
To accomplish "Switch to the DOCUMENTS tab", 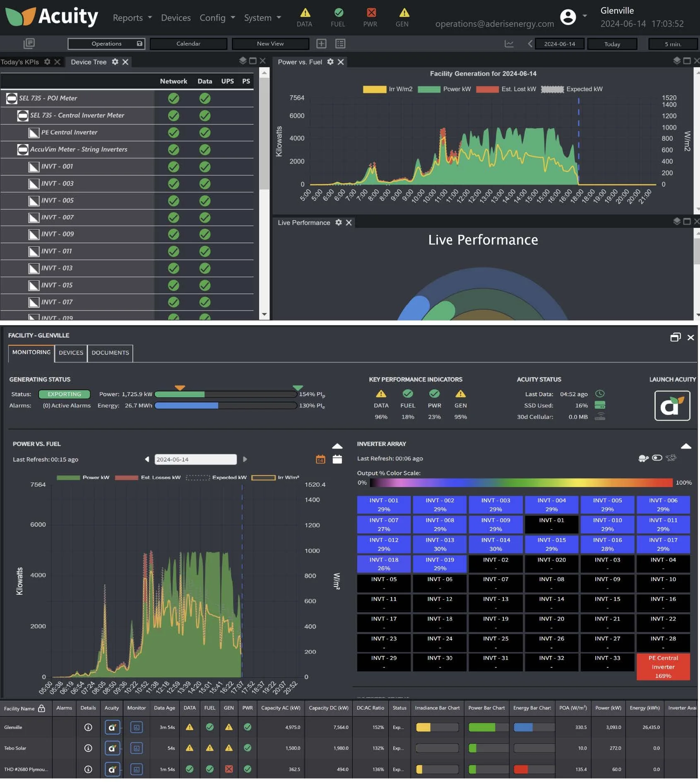I will (x=110, y=352).
